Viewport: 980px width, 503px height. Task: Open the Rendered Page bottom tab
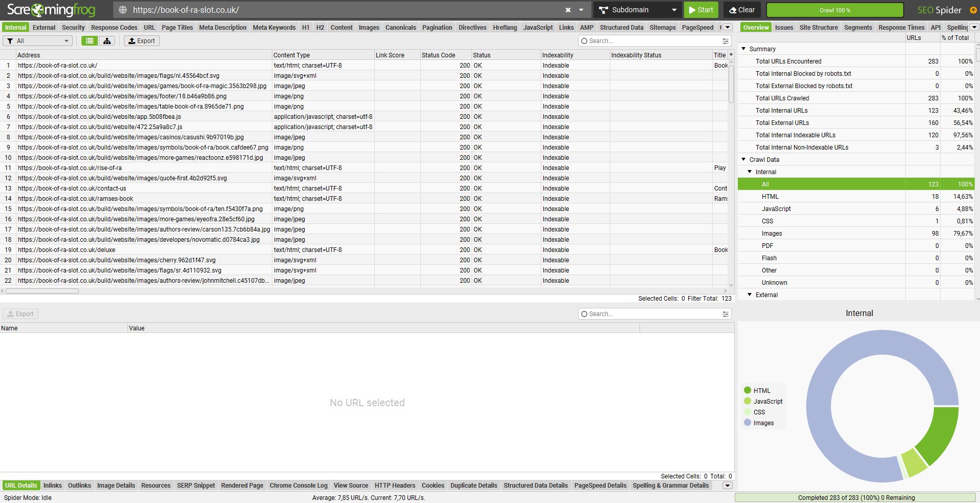[x=242, y=486]
